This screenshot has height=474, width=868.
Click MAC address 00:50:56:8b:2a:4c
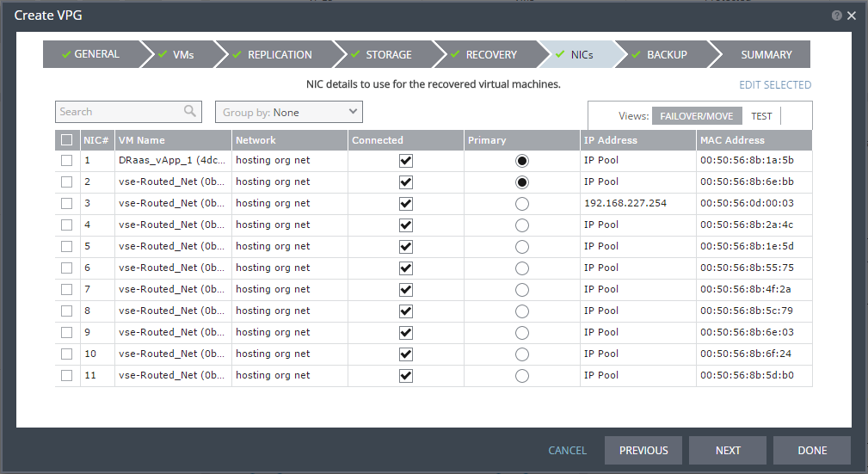point(747,225)
